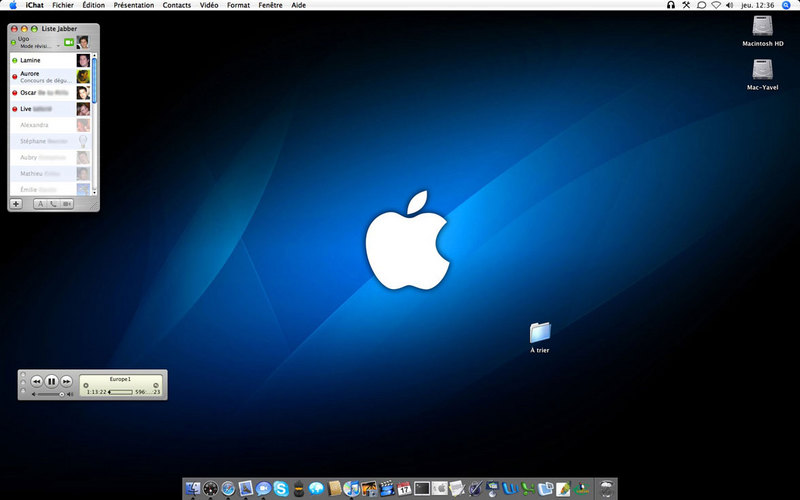Image resolution: width=800 pixels, height=500 pixels.
Task: Select buddy Lamine in list
Action: point(50,60)
